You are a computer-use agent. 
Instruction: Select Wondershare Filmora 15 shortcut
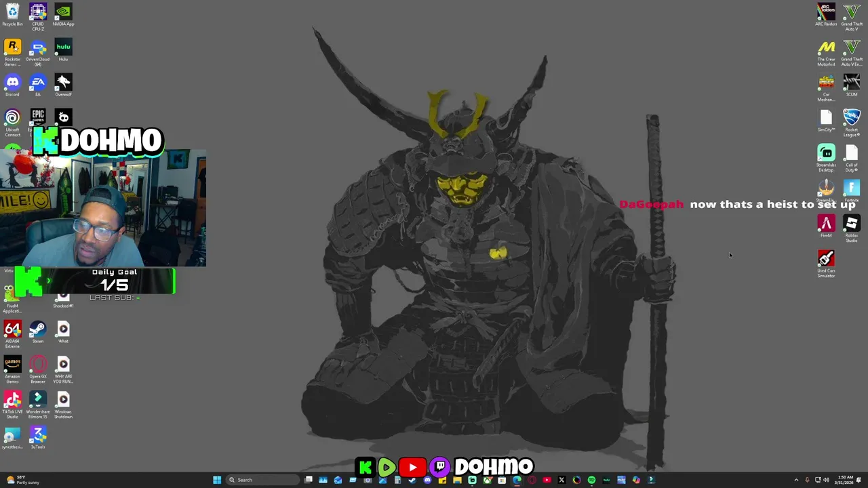pos(38,405)
